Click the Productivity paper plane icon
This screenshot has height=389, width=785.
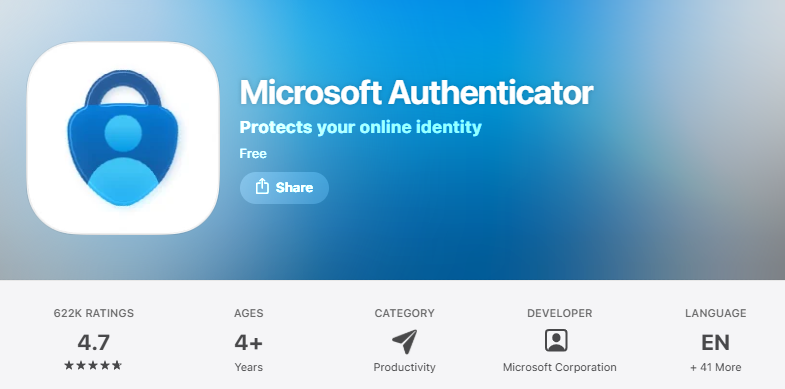tap(404, 341)
